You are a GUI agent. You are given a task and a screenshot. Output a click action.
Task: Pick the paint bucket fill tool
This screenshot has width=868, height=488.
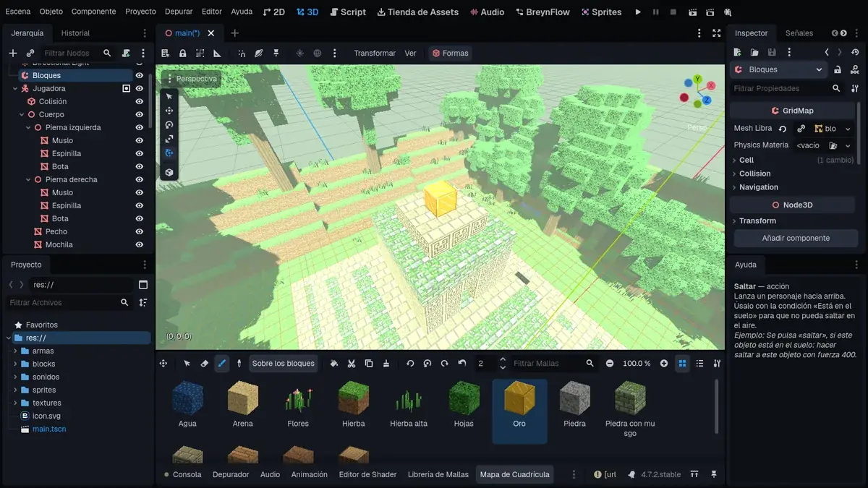tap(334, 363)
